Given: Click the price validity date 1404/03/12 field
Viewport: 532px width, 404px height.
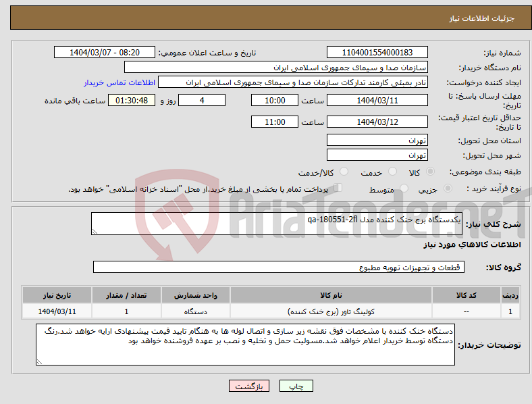Looking at the screenshot, I should pos(377,122).
